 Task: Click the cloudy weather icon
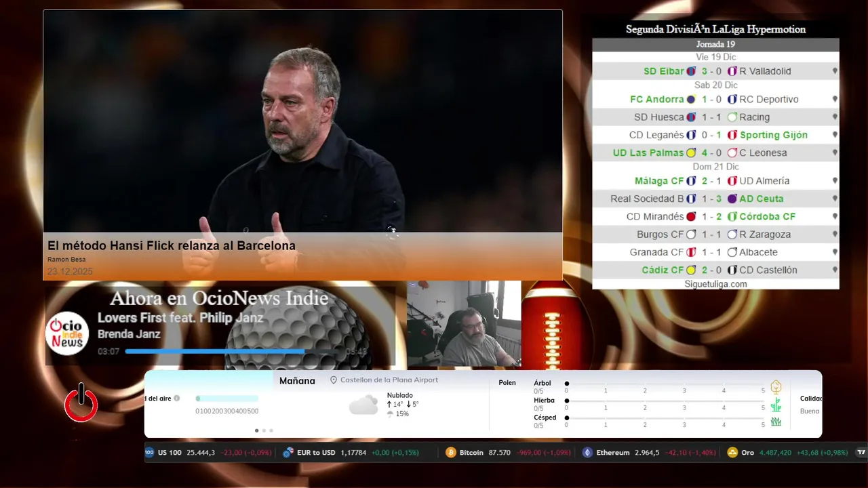point(363,405)
